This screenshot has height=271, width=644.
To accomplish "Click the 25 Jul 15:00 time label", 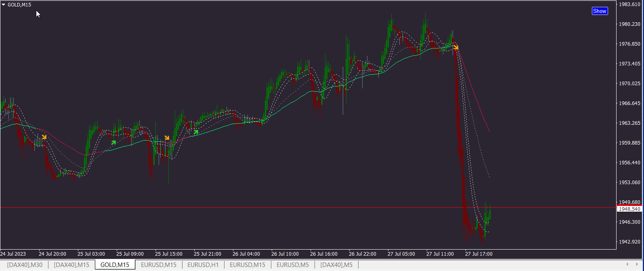I will pos(169,254).
